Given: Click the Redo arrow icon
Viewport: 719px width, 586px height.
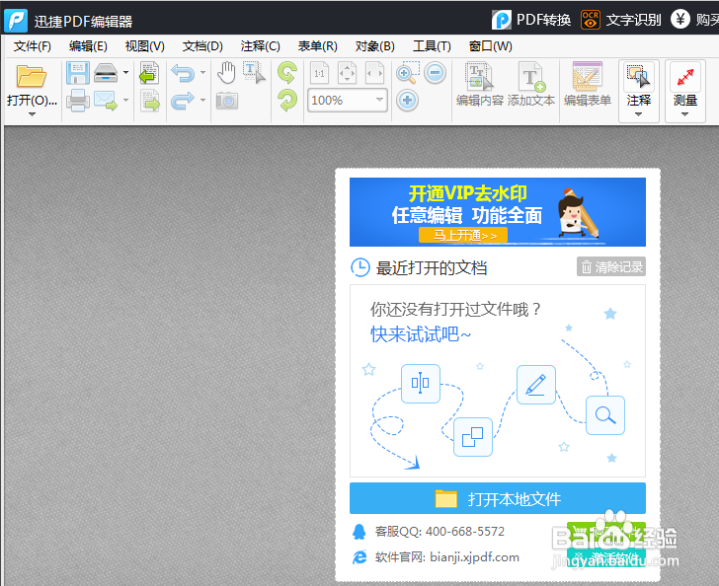Looking at the screenshot, I should click(x=183, y=100).
